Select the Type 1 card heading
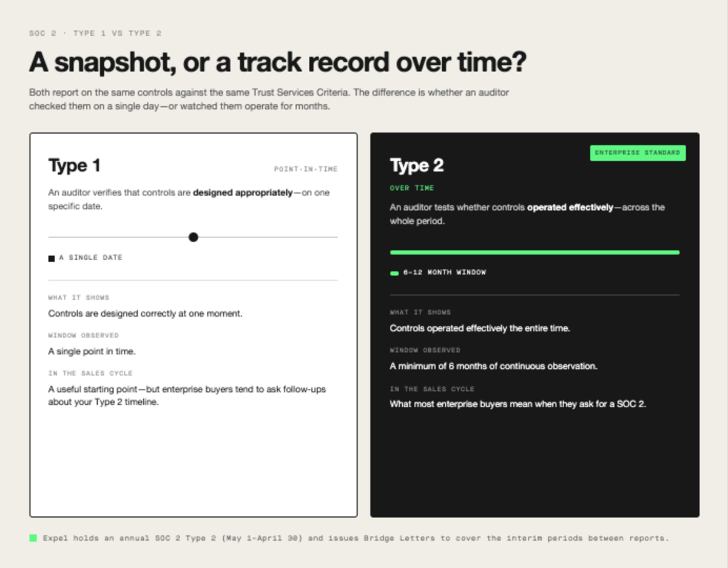The width and height of the screenshot is (728, 568). coord(74,166)
